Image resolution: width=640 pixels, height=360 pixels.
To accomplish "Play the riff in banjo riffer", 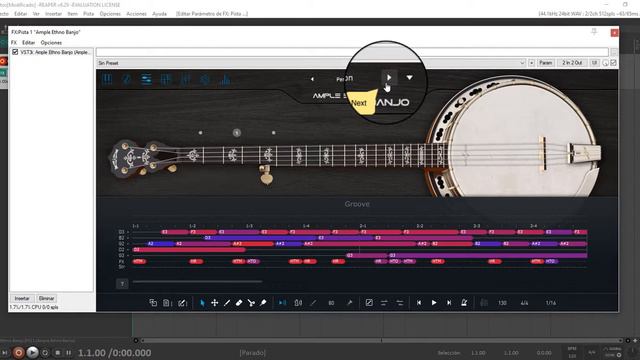I will (x=434, y=302).
